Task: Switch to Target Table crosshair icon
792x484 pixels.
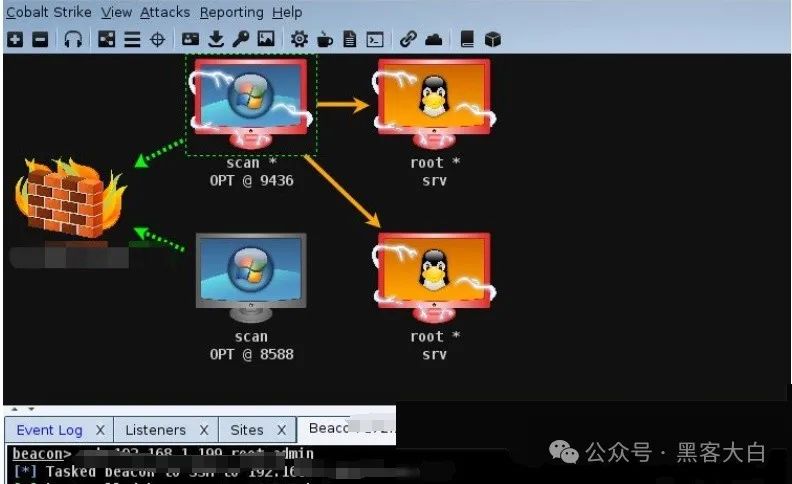Action: click(x=158, y=39)
